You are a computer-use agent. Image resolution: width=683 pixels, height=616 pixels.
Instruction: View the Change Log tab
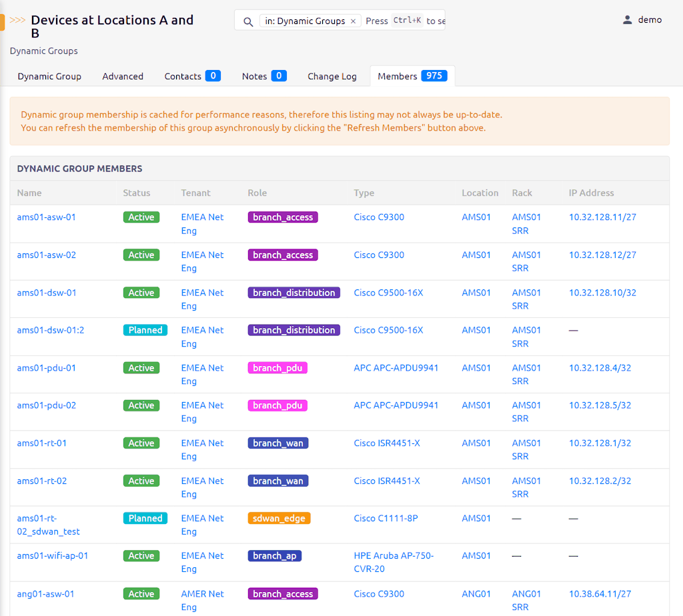[332, 77]
